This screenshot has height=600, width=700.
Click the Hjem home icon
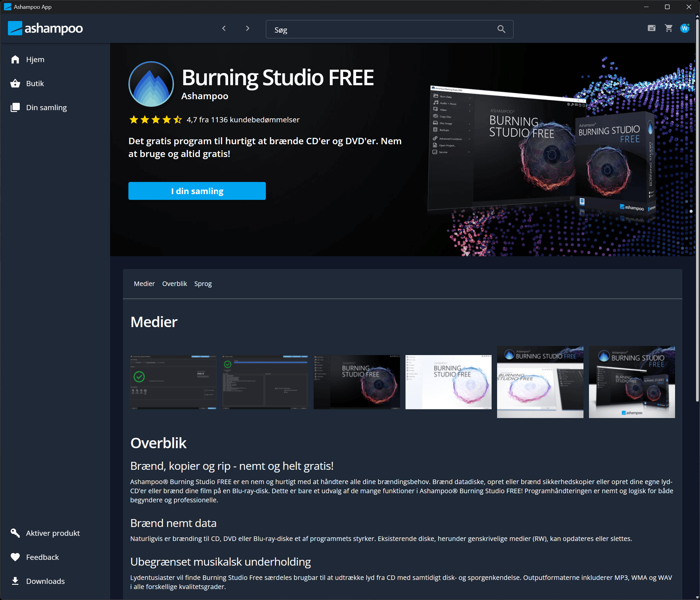point(15,59)
